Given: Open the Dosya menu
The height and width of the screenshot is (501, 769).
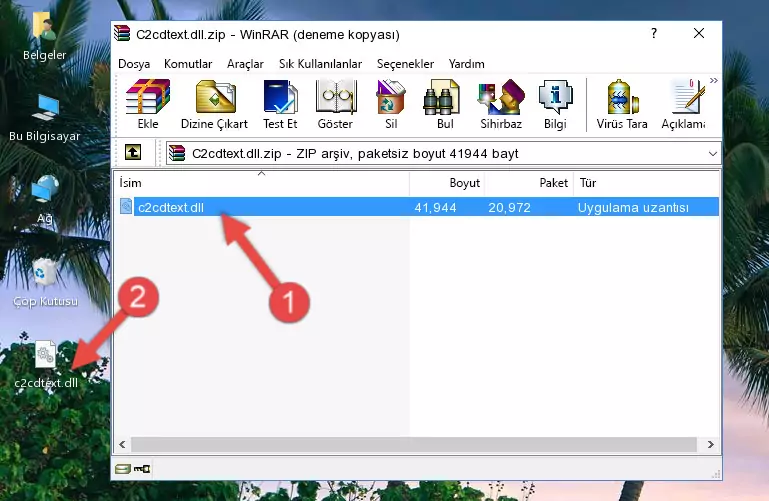Looking at the screenshot, I should coord(134,64).
